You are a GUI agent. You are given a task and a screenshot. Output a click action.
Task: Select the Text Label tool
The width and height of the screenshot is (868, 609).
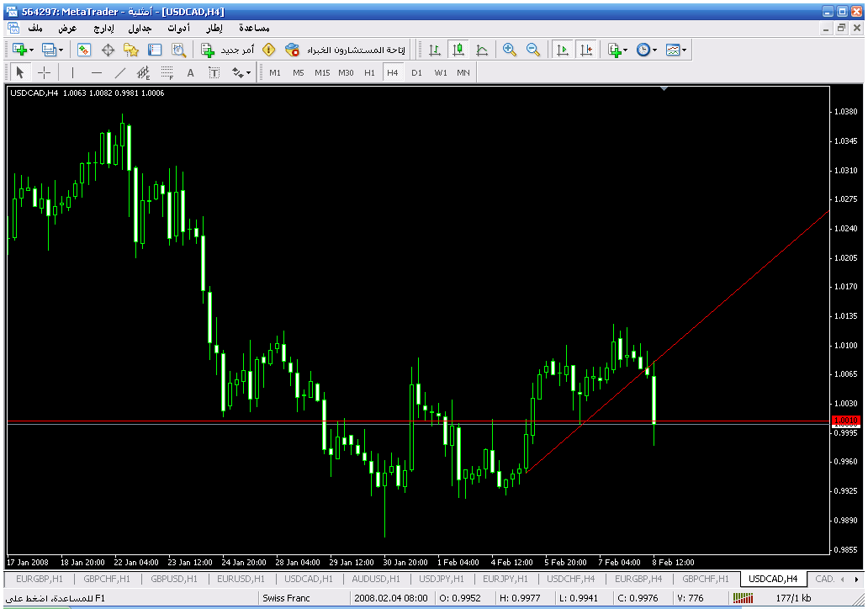coord(214,72)
